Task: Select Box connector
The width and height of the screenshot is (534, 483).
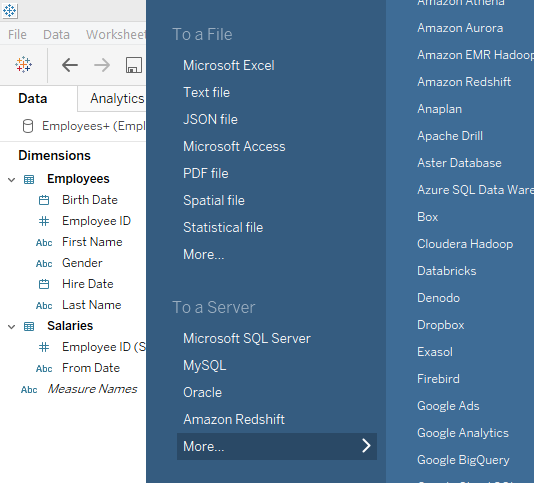Action: tap(428, 217)
